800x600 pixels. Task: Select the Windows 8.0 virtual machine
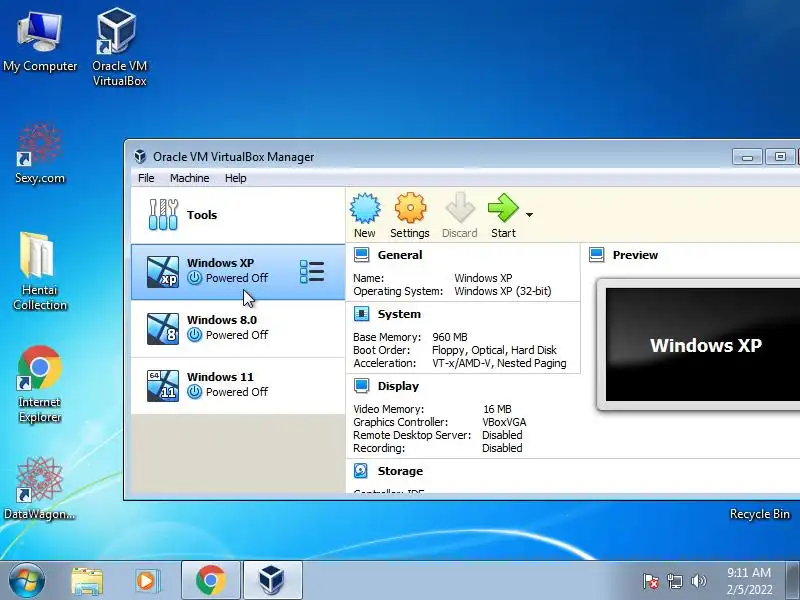pyautogui.click(x=238, y=329)
